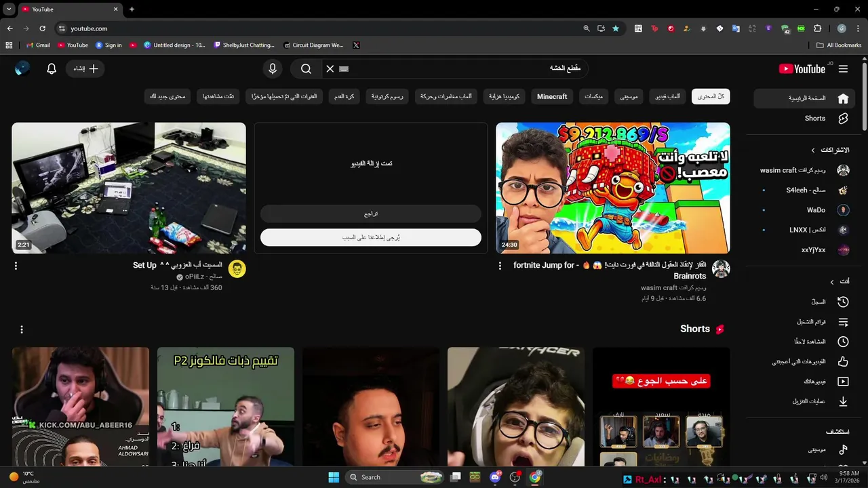The image size is (868, 488).
Task: Select the new to you (محتوى جديد لك) chip
Action: (x=167, y=97)
